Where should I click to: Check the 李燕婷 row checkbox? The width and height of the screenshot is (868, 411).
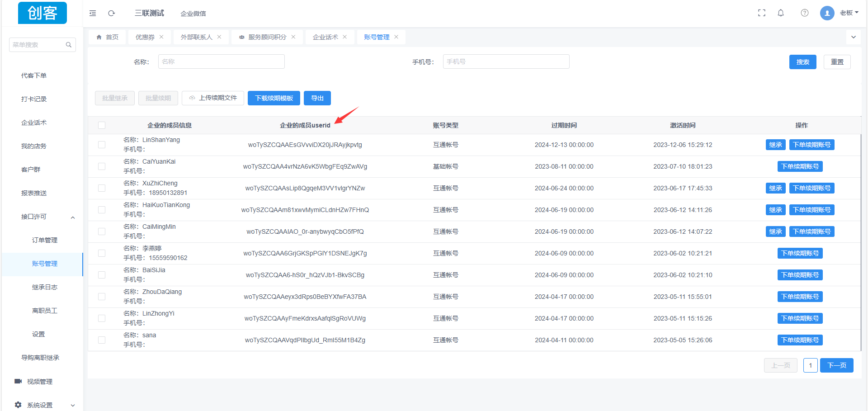(102, 253)
